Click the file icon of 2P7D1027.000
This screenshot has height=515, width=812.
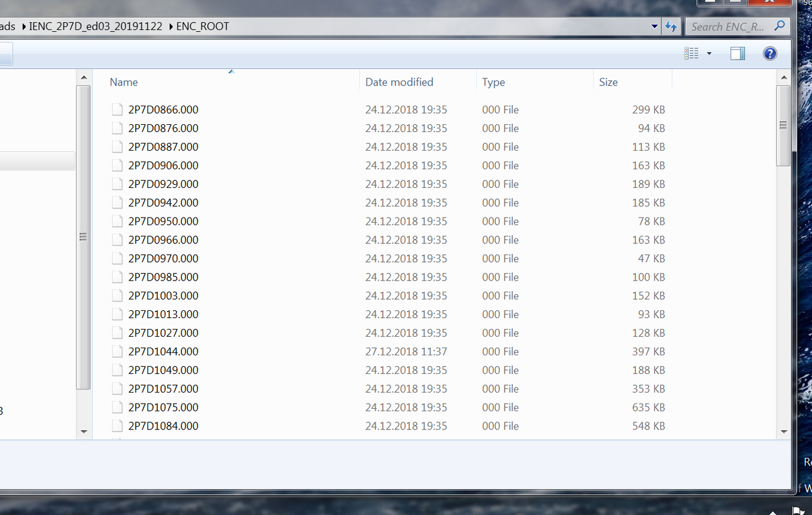pos(116,333)
